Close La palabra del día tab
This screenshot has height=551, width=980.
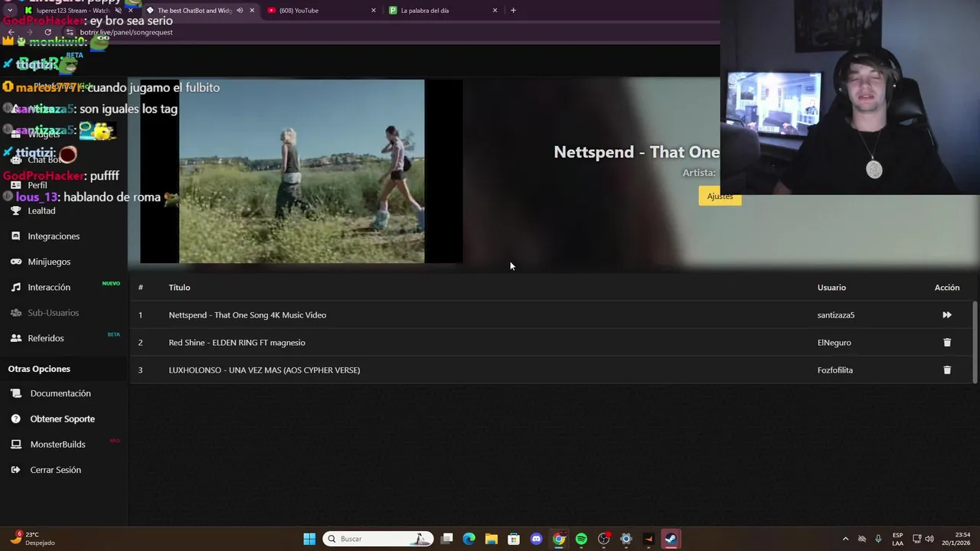(x=495, y=10)
